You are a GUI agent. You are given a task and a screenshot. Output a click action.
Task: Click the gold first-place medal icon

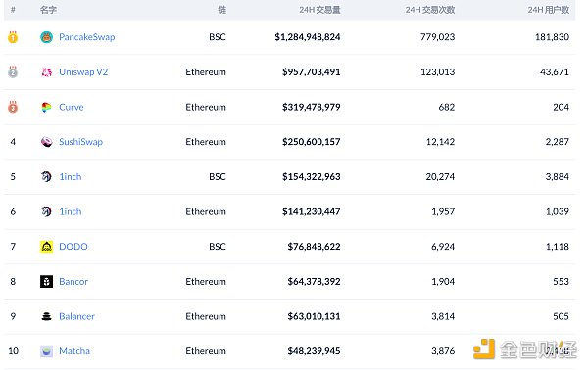click(x=13, y=37)
